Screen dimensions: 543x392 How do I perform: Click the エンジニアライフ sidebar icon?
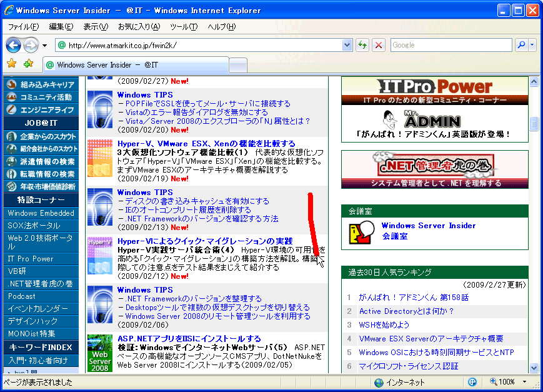coord(12,109)
